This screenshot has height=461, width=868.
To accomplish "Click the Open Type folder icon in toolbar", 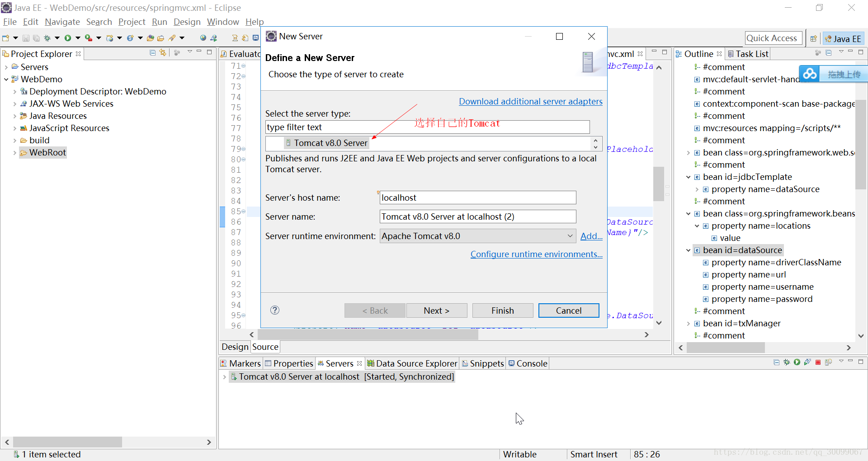I will coord(150,38).
